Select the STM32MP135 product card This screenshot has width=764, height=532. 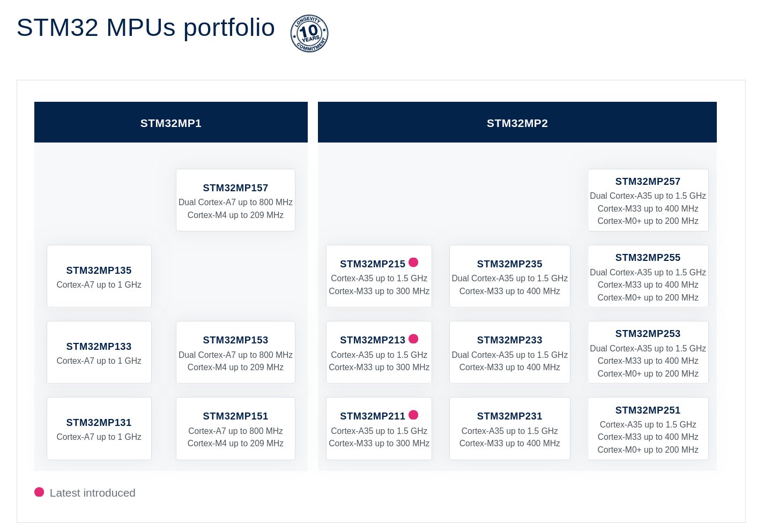click(99, 276)
